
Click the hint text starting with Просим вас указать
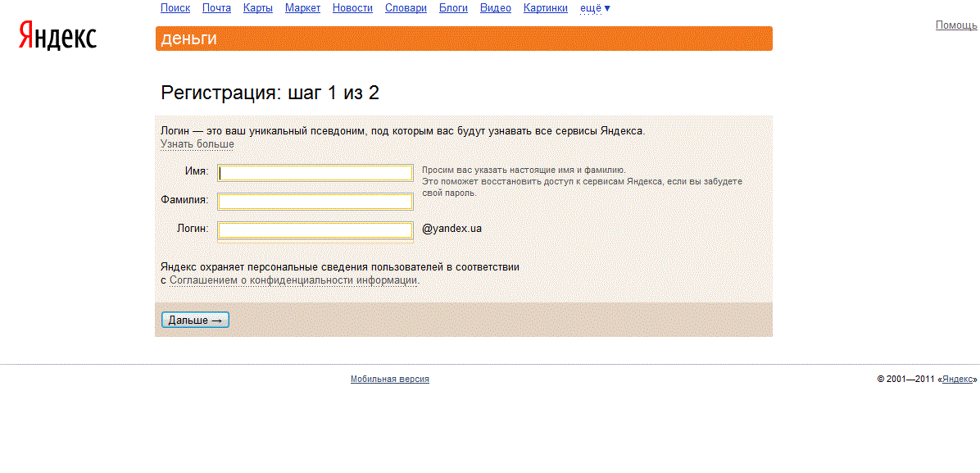[x=582, y=181]
